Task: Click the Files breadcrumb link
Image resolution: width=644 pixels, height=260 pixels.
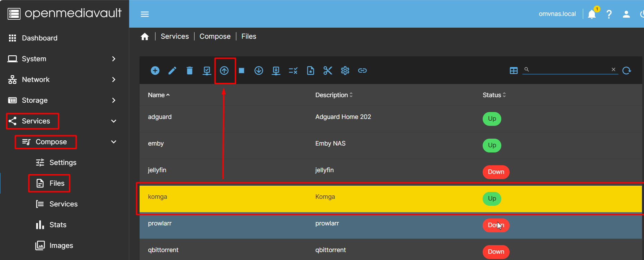Action: tap(249, 36)
